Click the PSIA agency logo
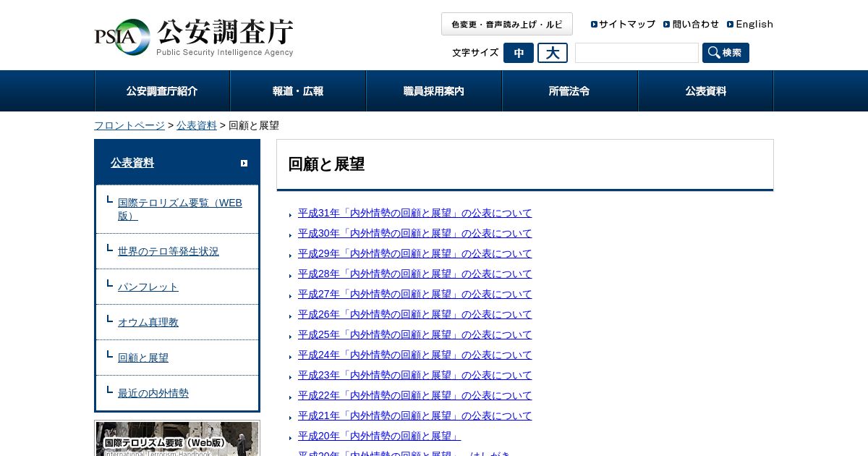The width and height of the screenshot is (868, 456). [x=194, y=38]
